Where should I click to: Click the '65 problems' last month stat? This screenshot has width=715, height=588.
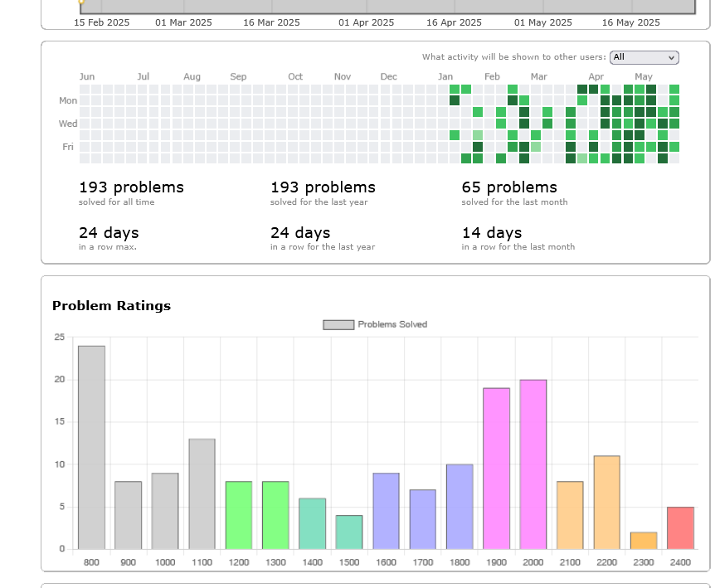(x=509, y=187)
